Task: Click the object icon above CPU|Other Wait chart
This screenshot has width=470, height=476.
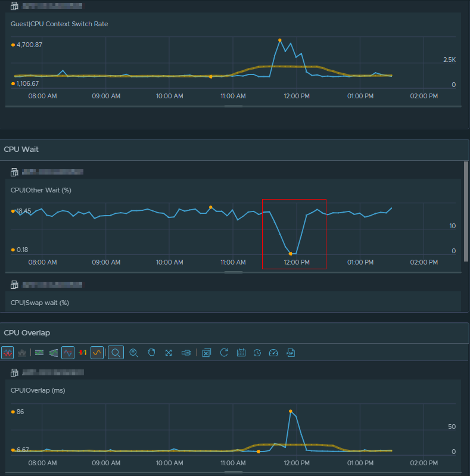Action: (x=14, y=172)
